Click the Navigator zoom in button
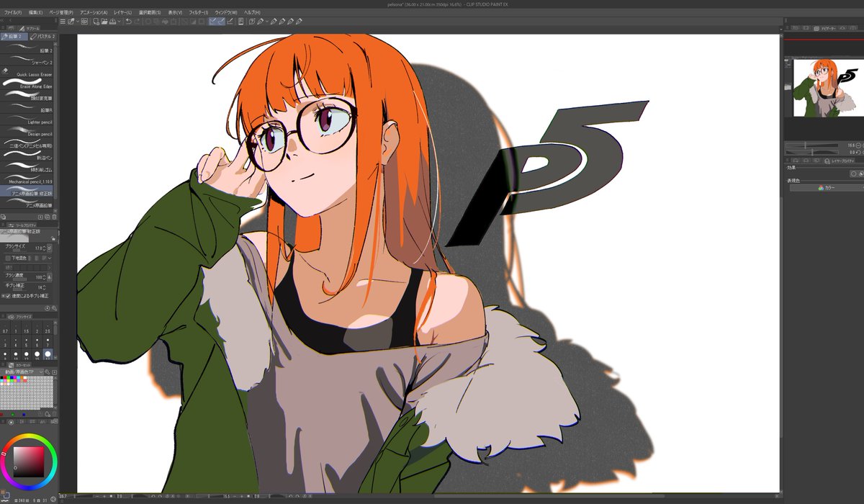The height and width of the screenshot is (504, 864). coord(863,145)
